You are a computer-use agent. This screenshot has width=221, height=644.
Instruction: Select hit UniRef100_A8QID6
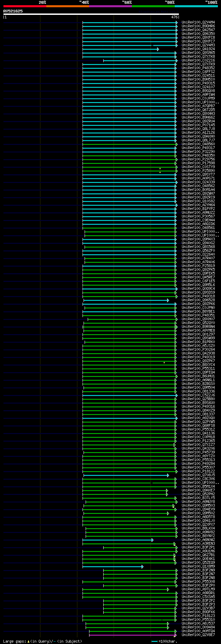[x=198, y=224]
